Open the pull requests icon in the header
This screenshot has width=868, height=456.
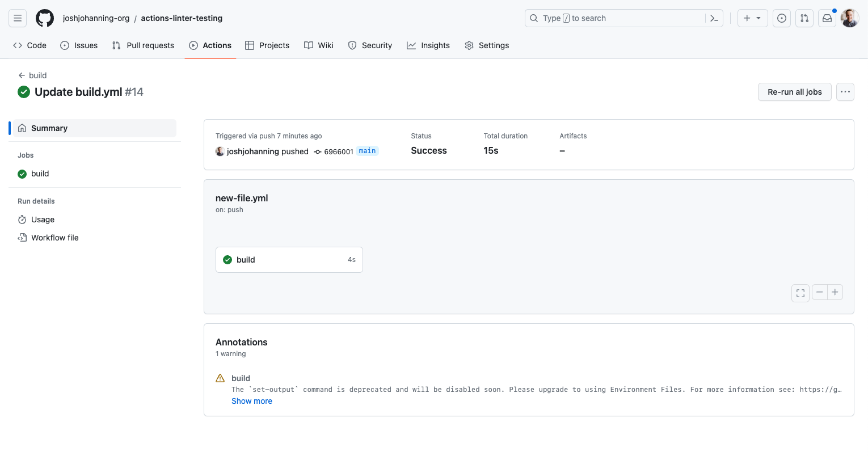(x=804, y=18)
